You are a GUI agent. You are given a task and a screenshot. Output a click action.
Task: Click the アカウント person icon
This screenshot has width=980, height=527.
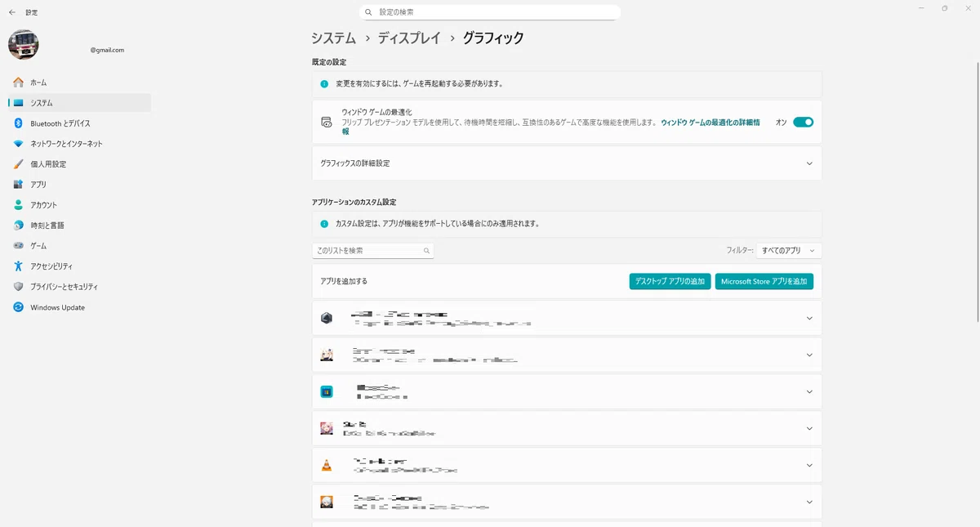coord(18,205)
